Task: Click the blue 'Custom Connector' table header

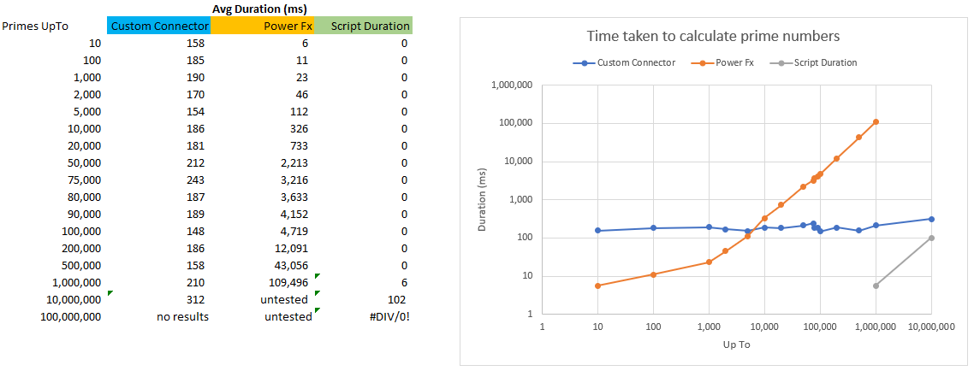Action: (x=158, y=26)
